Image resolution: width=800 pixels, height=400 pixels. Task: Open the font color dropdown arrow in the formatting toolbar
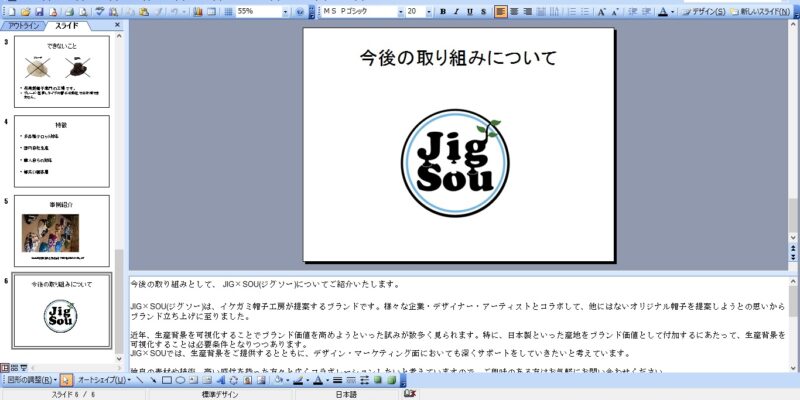coord(672,12)
